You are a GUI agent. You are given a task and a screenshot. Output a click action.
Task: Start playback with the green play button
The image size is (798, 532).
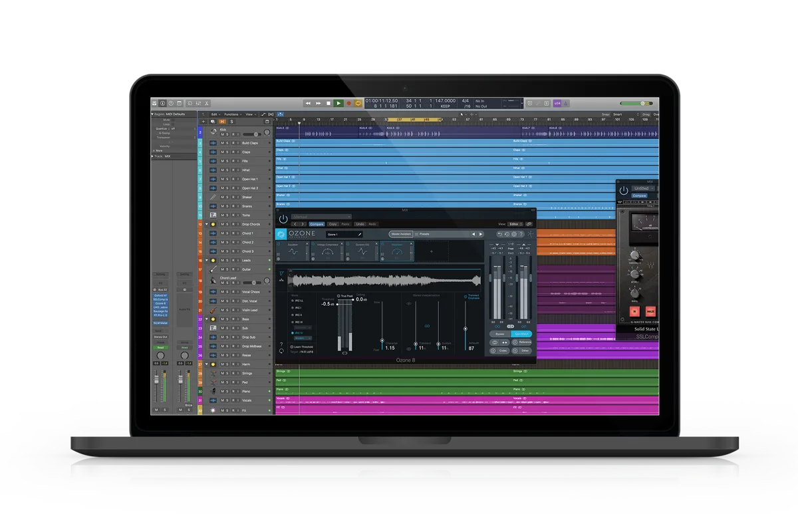[338, 103]
